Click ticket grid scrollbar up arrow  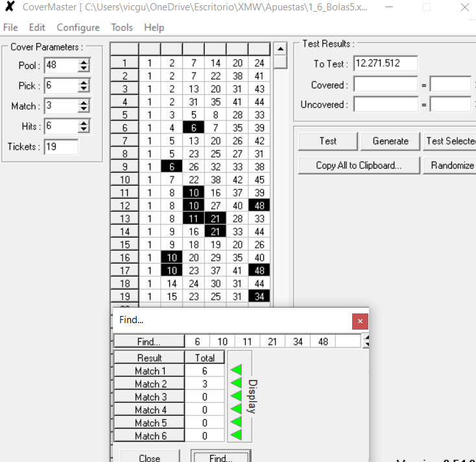pyautogui.click(x=281, y=49)
